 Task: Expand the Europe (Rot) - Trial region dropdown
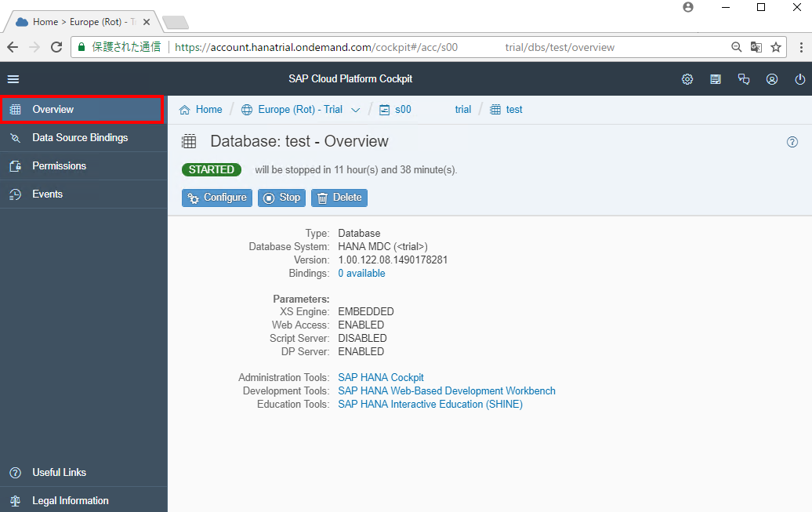pyautogui.click(x=355, y=110)
